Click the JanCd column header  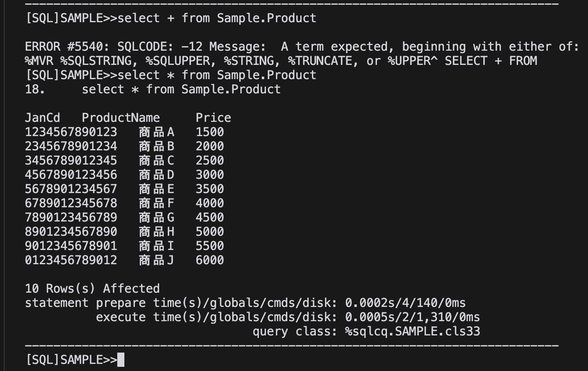(42, 118)
